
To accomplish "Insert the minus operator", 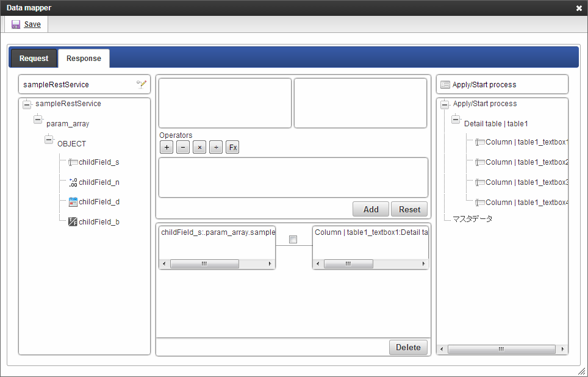I will (183, 148).
